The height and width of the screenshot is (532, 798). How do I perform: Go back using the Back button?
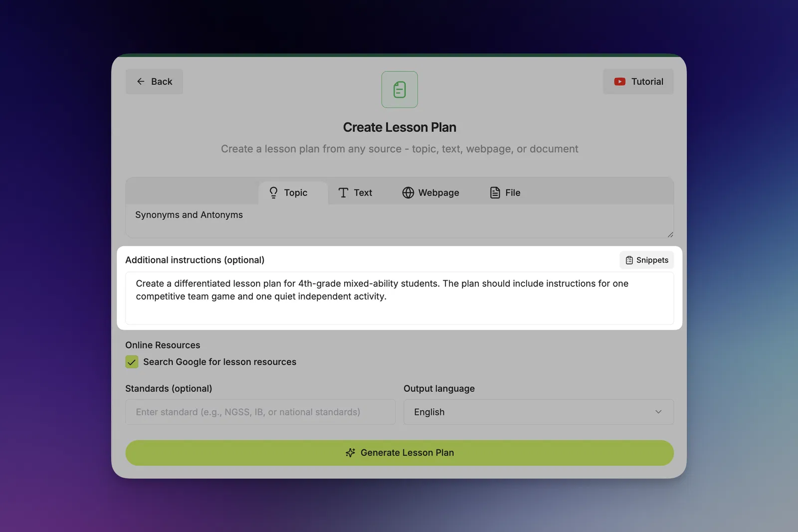(x=154, y=82)
